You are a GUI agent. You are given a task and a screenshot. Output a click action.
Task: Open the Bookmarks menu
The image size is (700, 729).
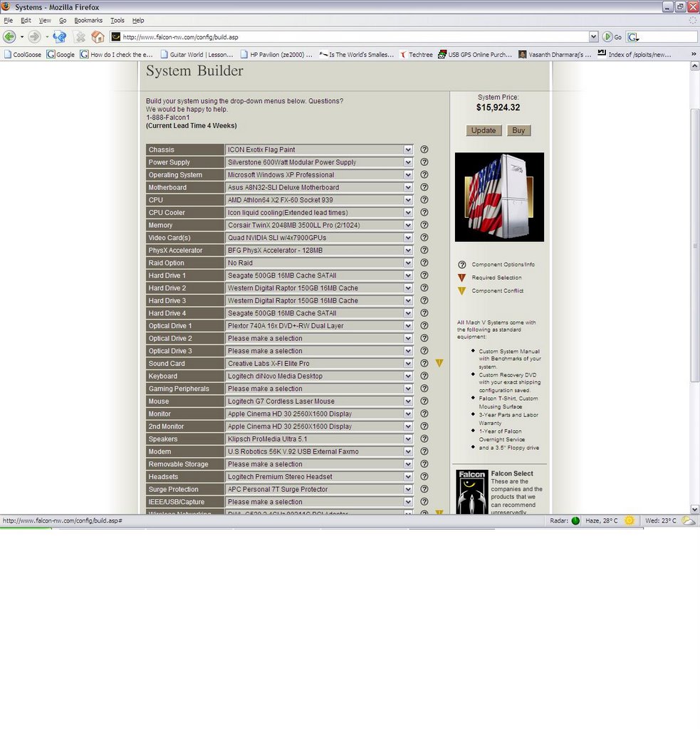(88, 21)
